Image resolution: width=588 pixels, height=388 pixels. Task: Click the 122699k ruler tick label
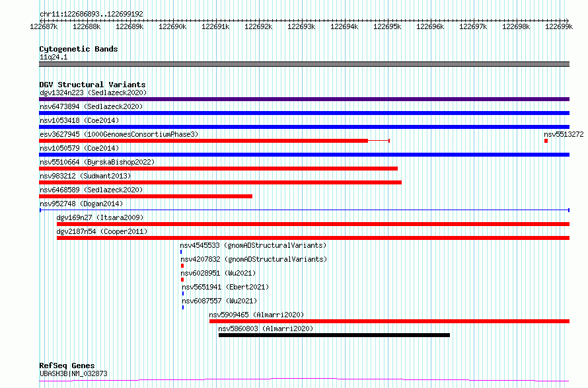559,26
